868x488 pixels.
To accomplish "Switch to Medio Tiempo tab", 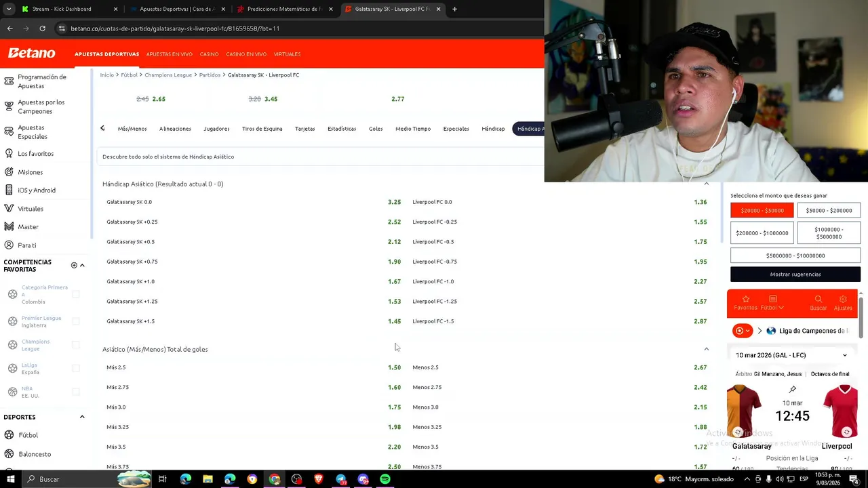I will 413,129.
